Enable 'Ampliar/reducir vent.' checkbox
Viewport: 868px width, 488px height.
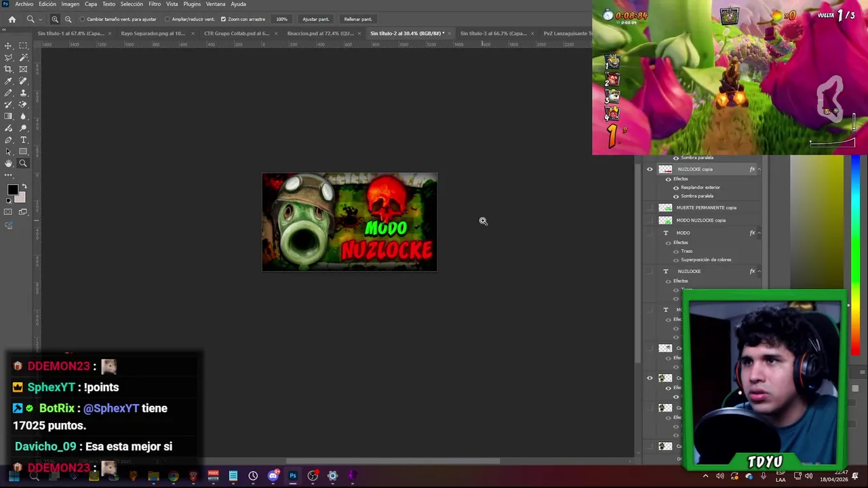[x=167, y=19]
